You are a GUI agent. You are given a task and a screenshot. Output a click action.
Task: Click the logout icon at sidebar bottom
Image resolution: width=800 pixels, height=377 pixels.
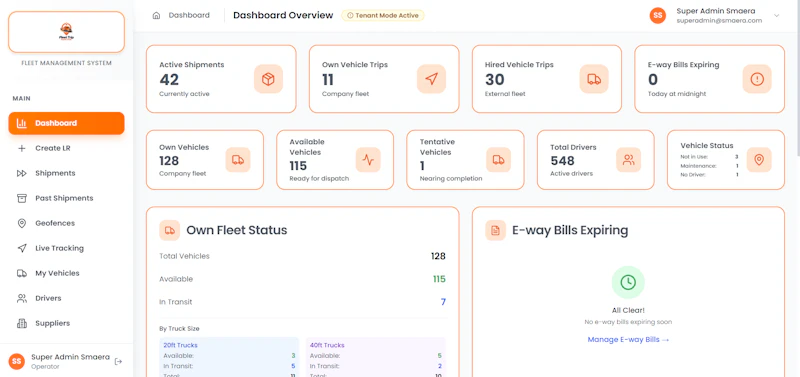(x=118, y=362)
